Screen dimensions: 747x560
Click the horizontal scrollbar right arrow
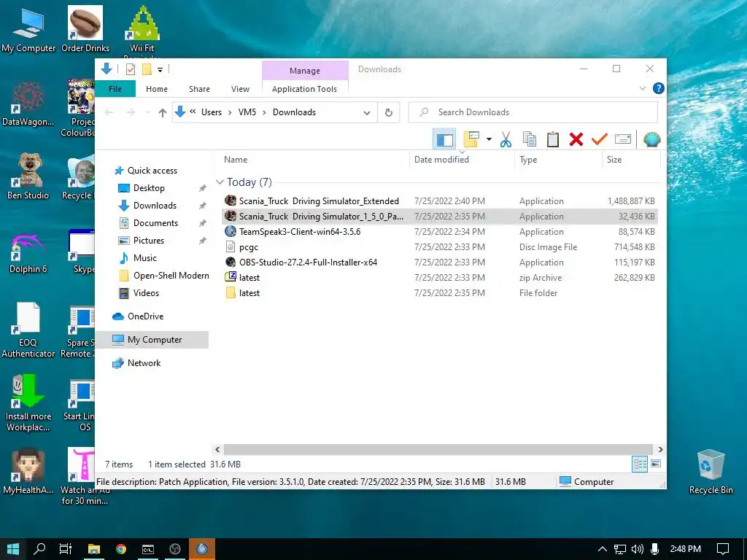coord(660,449)
